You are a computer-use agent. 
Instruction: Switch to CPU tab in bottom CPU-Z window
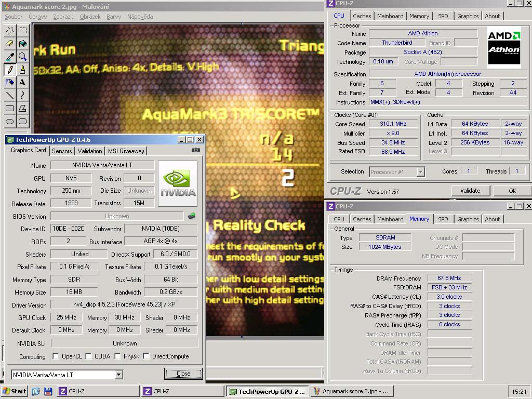coord(339,219)
